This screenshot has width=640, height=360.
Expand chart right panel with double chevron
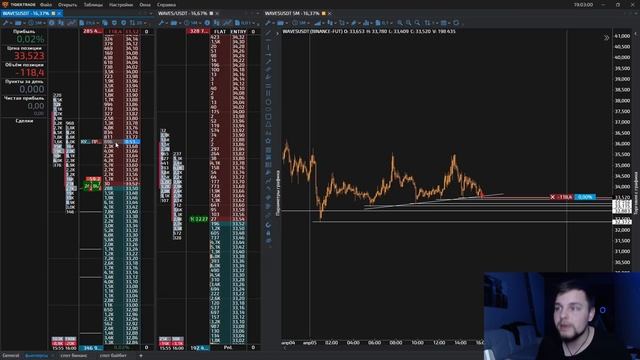(x=607, y=38)
